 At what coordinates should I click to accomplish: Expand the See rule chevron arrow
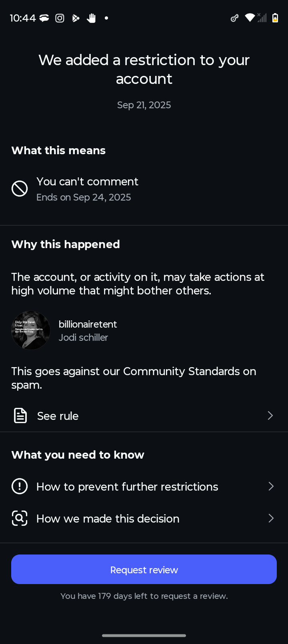click(x=270, y=415)
